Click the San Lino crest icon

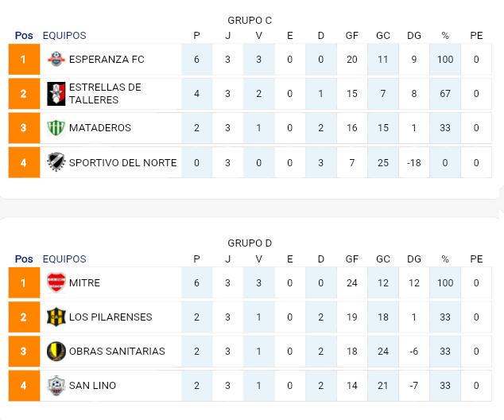[56, 386]
